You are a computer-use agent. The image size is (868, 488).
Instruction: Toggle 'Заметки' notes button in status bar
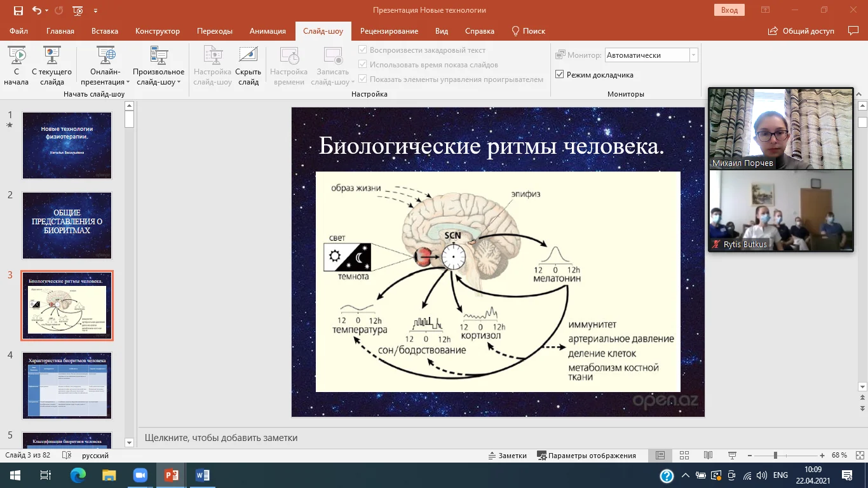507,456
